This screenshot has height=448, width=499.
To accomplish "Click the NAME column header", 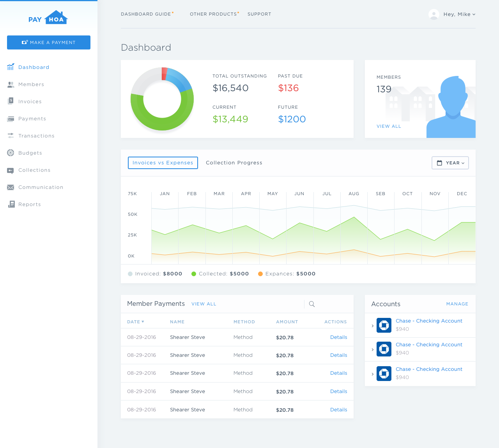I will click(x=177, y=322).
